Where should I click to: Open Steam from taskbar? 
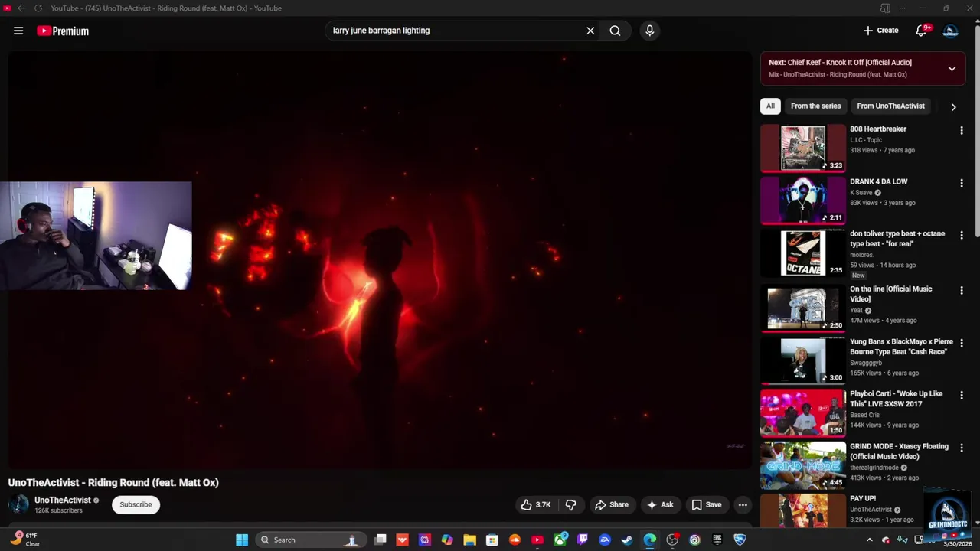point(627,540)
